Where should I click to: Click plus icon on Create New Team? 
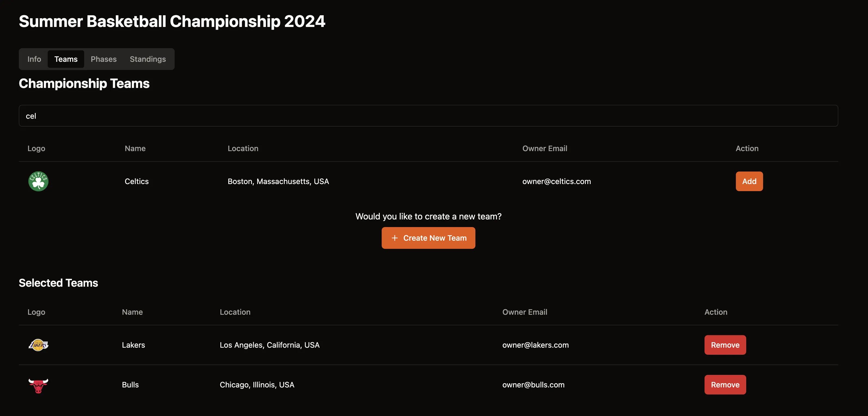[x=394, y=238]
